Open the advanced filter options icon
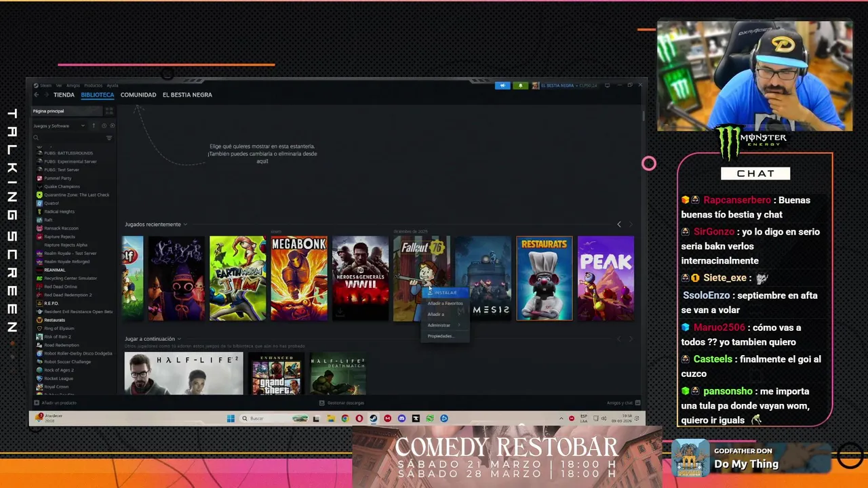Image resolution: width=868 pixels, height=488 pixels. pyautogui.click(x=109, y=138)
